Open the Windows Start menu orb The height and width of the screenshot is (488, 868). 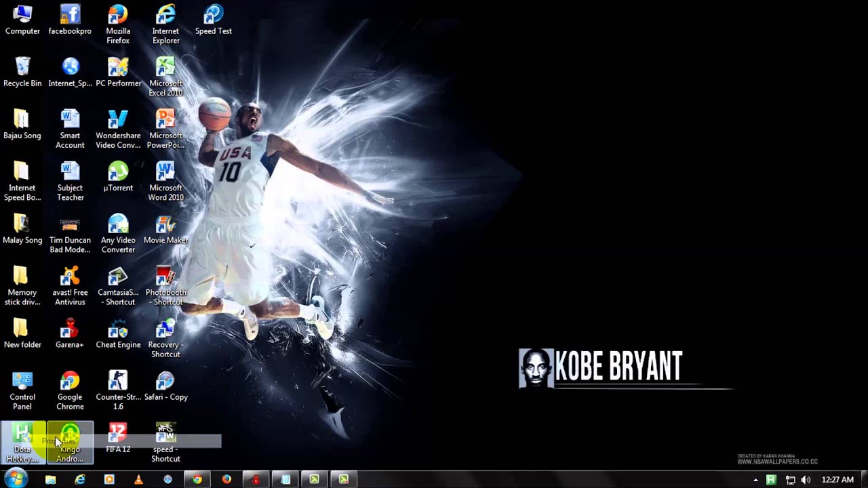pos(16,479)
